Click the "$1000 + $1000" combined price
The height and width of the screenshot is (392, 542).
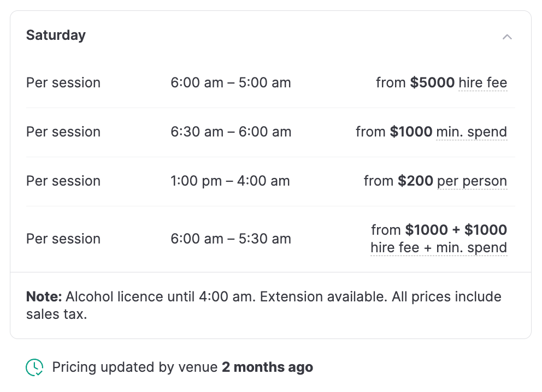pos(456,230)
